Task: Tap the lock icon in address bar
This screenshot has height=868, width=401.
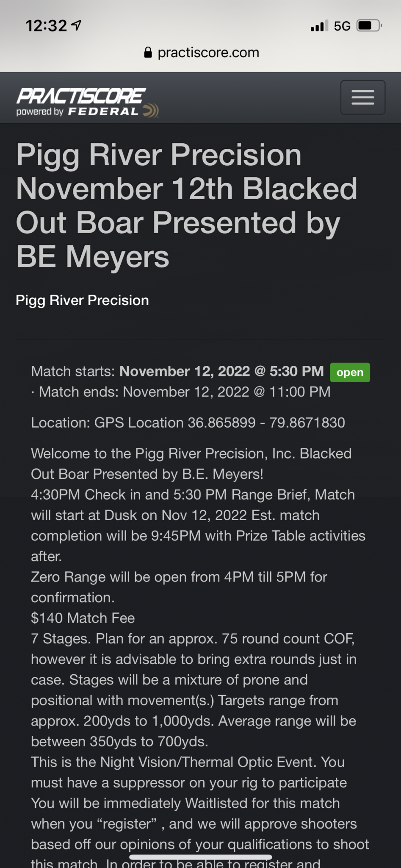Action: pyautogui.click(x=148, y=53)
